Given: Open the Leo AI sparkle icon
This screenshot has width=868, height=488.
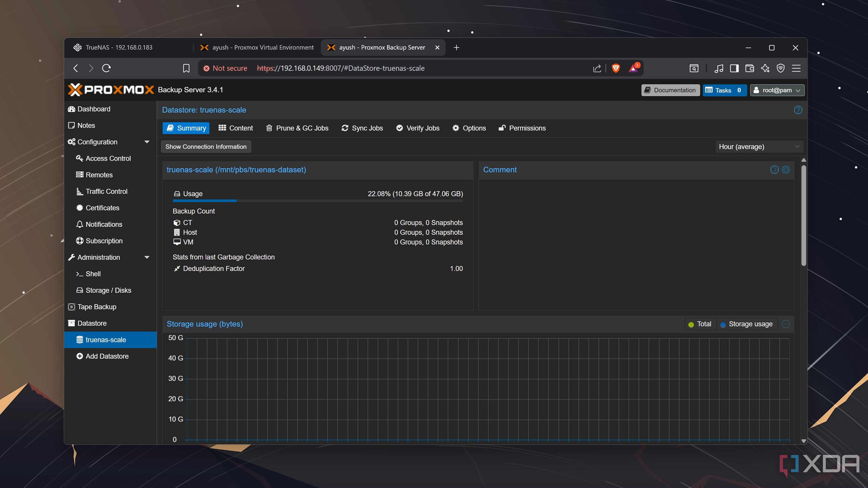Looking at the screenshot, I should click(765, 68).
